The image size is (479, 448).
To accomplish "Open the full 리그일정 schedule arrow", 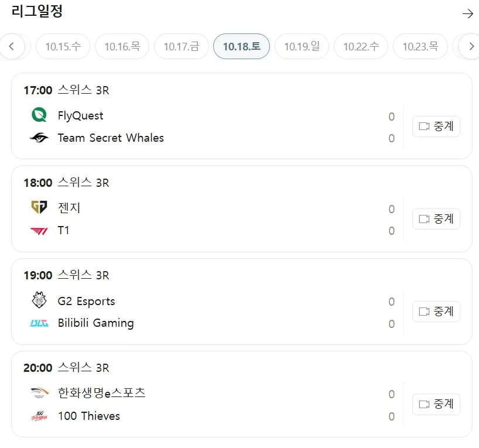I will point(467,13).
